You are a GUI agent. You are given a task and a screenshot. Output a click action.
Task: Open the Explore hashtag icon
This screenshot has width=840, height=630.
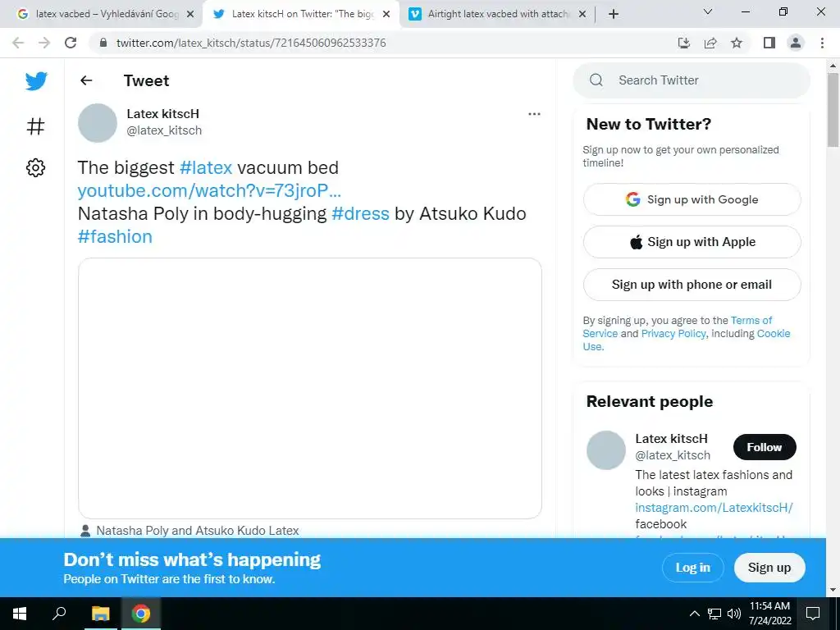point(36,126)
